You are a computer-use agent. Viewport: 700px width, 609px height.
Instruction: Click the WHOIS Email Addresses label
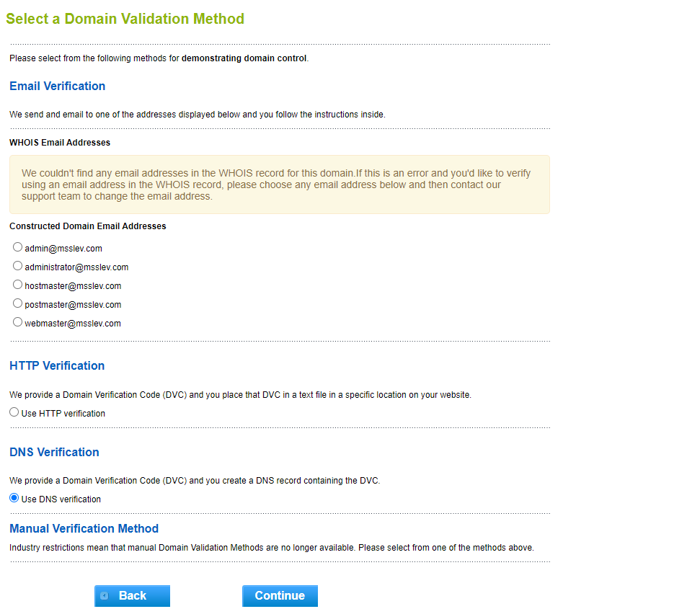click(x=59, y=142)
